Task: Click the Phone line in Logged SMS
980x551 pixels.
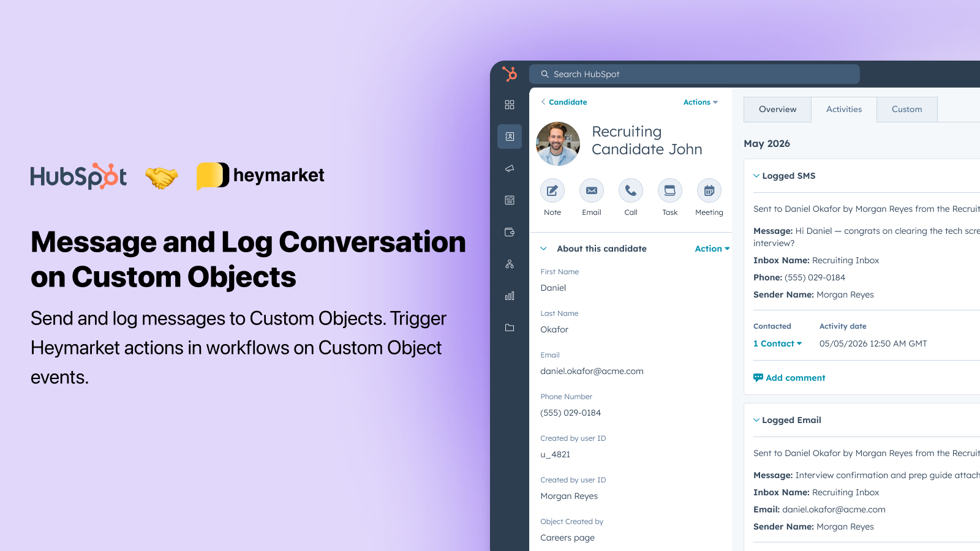Action: [799, 277]
